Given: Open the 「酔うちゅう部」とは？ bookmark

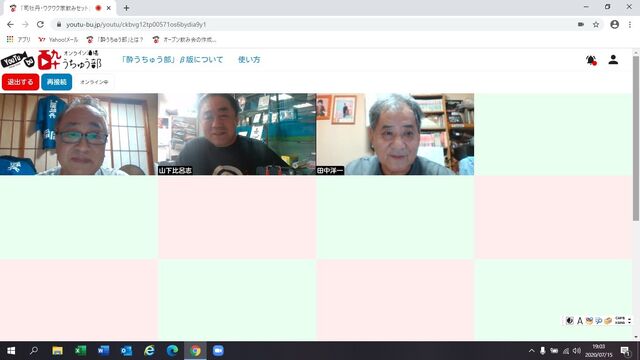Looking at the screenshot, I should pos(115,40).
